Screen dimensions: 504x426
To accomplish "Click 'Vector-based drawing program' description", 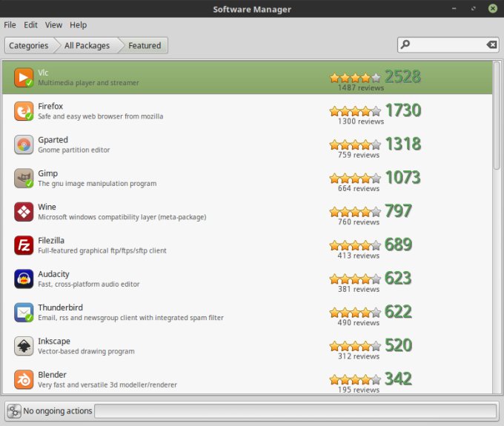I will 86,351.
